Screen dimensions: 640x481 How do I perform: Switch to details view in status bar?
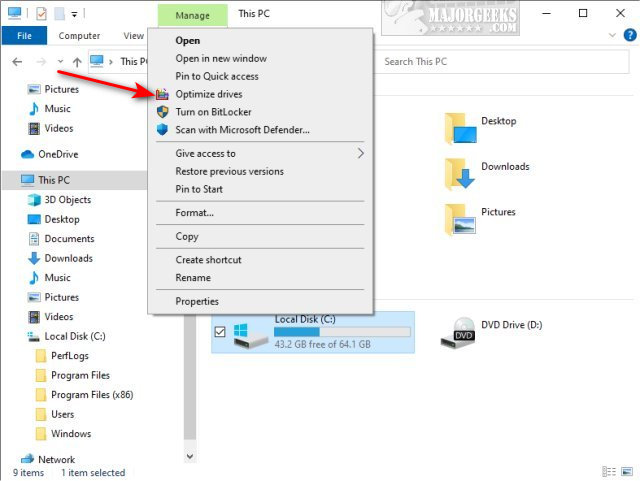(609, 472)
